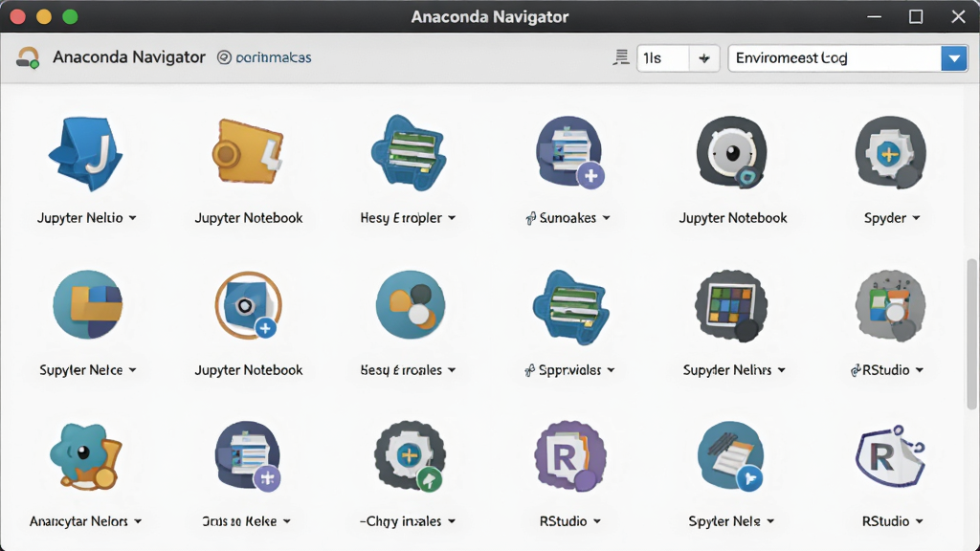Screen dimensions: 980x551
Task: Click the Jupyter Notebook label under the speaker icon
Action: [732, 218]
